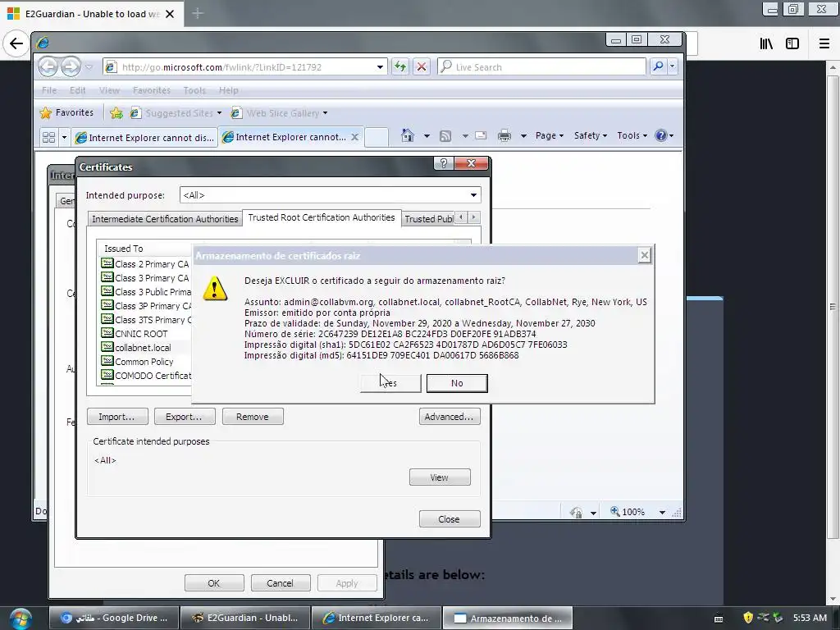The height and width of the screenshot is (630, 840).
Task: Click the Import... button in Certificates
Action: pyautogui.click(x=116, y=416)
